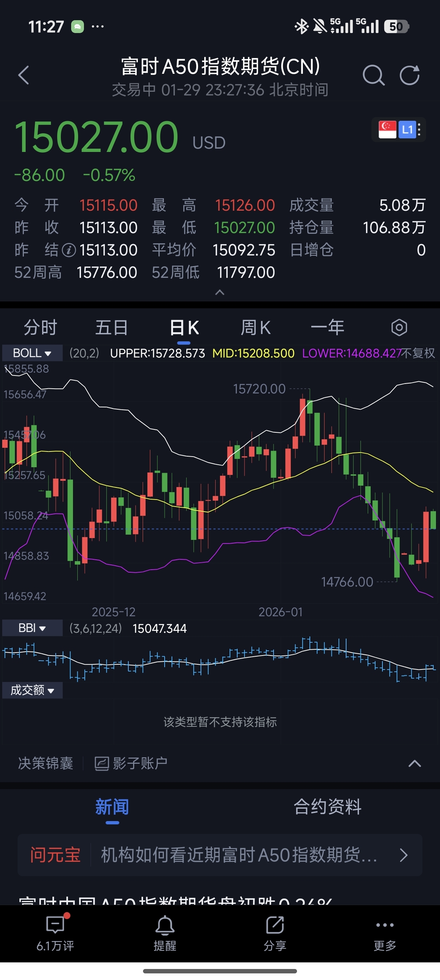Tap the 不复权 adjustment option
The image size is (440, 980).
coord(418,353)
